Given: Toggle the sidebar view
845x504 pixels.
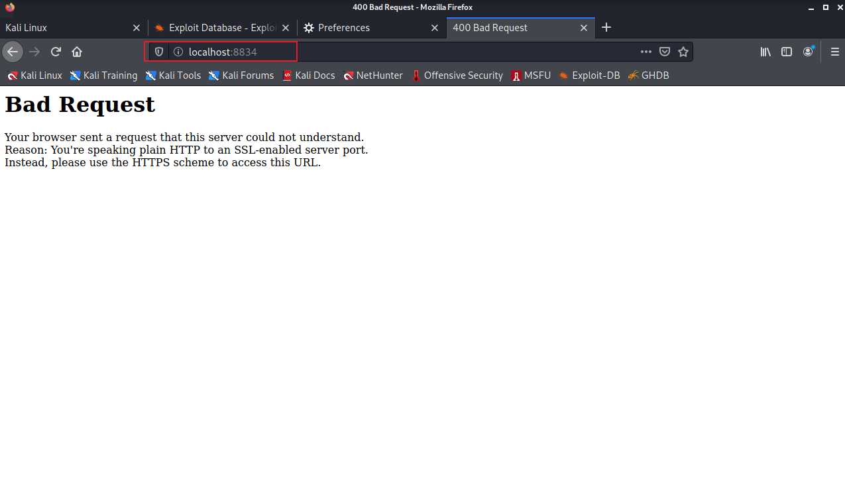Looking at the screenshot, I should pyautogui.click(x=787, y=52).
